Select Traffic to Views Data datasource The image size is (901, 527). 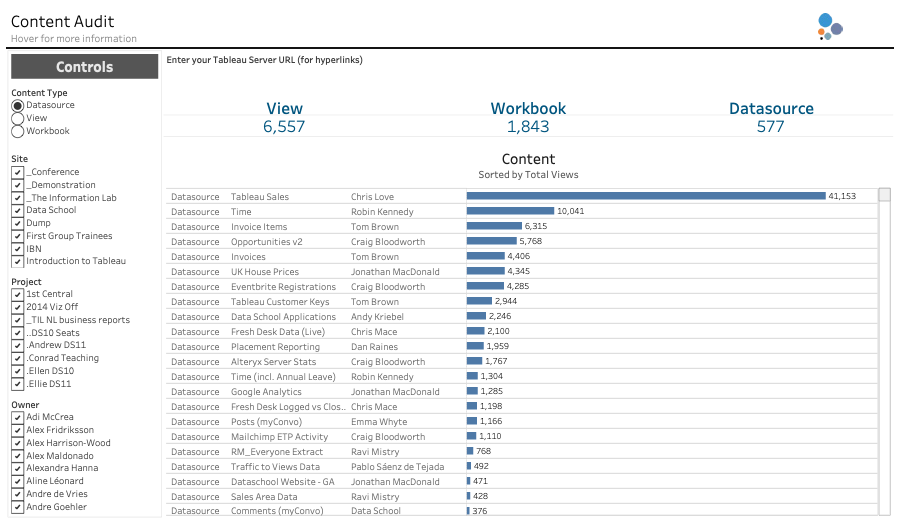click(x=275, y=467)
